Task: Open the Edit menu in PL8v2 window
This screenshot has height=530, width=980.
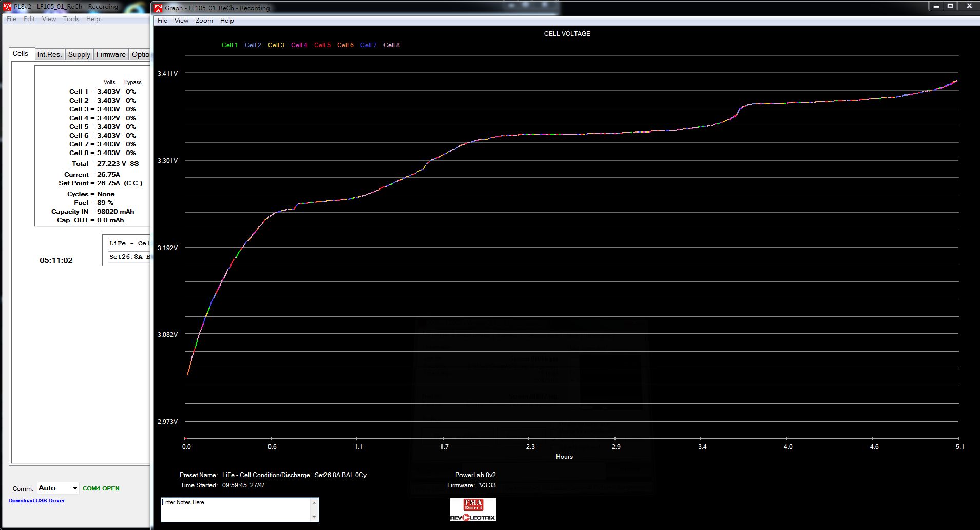Action: (29, 19)
